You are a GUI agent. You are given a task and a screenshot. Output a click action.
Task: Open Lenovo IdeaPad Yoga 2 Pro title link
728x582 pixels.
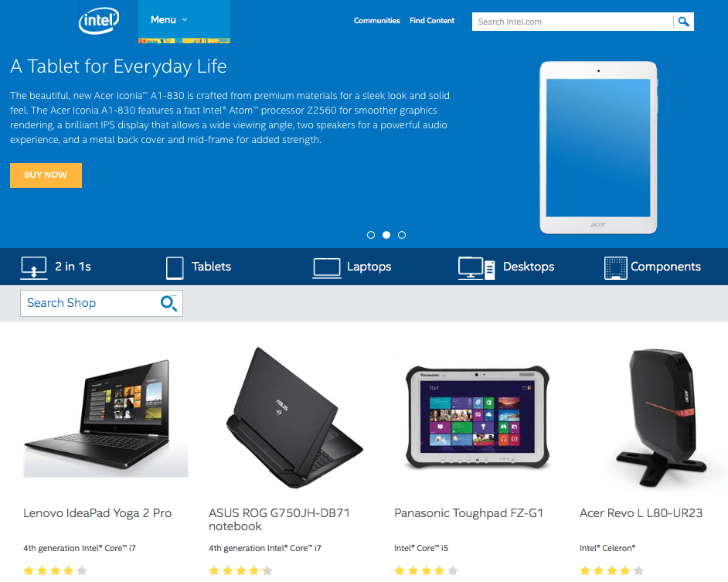pyautogui.click(x=97, y=513)
